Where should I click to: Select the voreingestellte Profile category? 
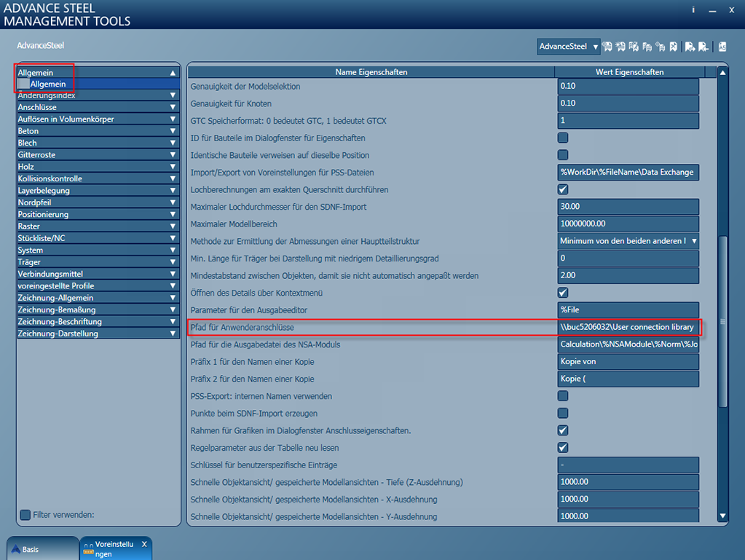(x=98, y=286)
